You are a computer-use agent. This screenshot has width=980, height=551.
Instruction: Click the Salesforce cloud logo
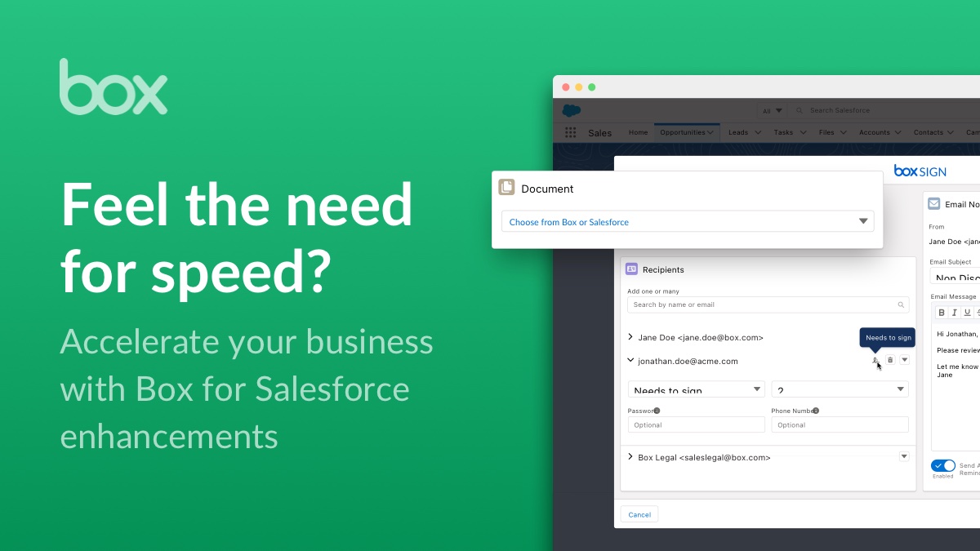click(x=570, y=110)
